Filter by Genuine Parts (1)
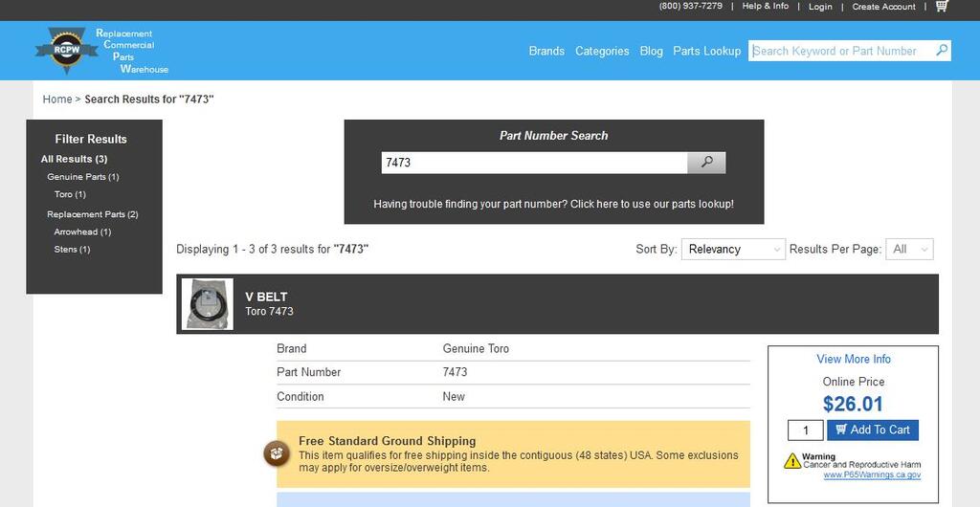980x507 pixels. tap(82, 177)
